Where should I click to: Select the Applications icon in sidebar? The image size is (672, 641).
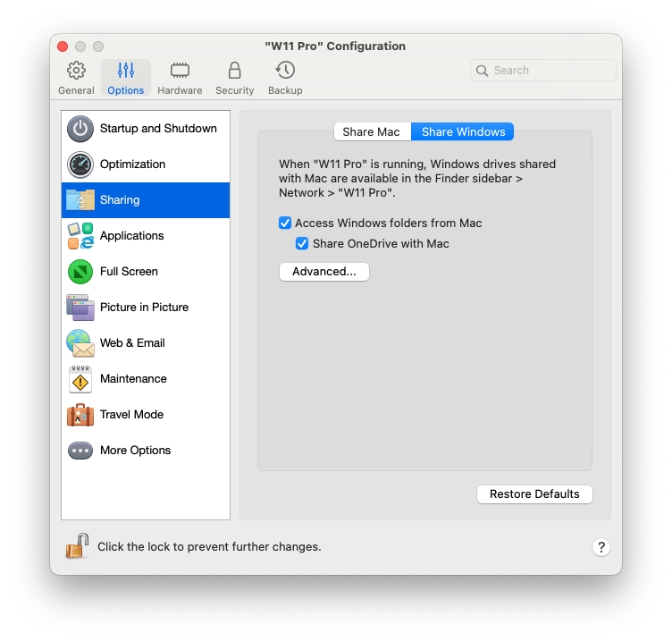(80, 236)
